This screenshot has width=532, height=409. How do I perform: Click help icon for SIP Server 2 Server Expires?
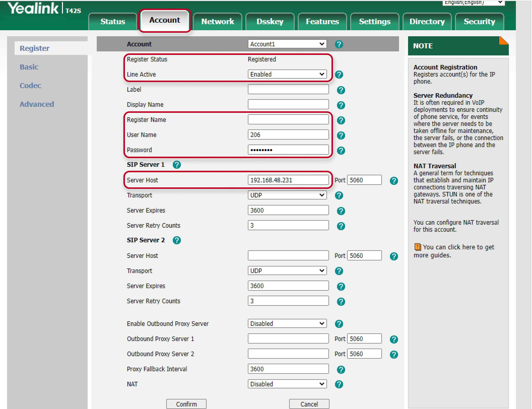point(341,287)
